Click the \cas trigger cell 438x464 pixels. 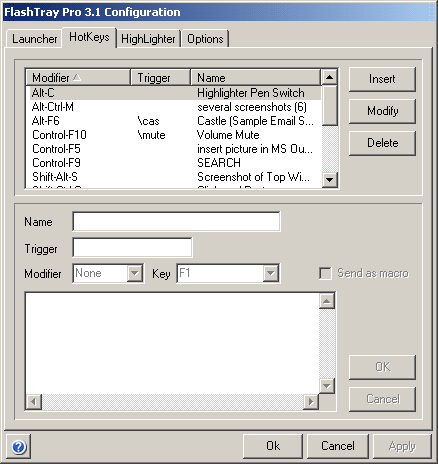click(x=148, y=121)
